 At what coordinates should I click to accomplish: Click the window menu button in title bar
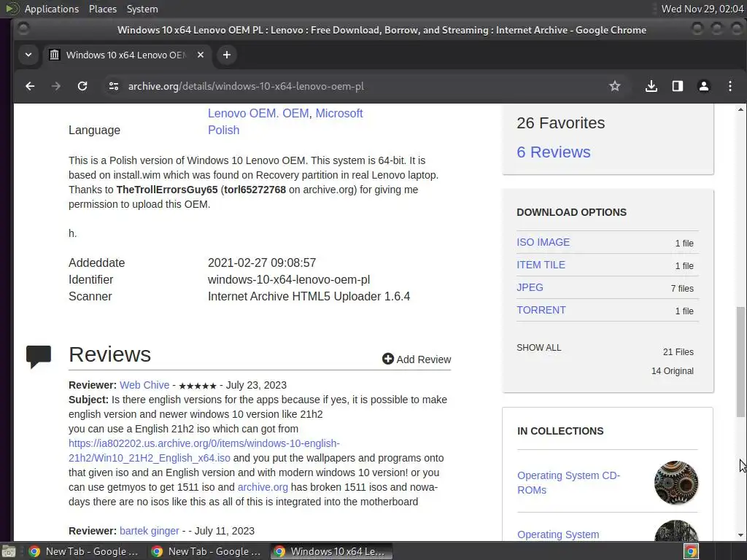23,29
